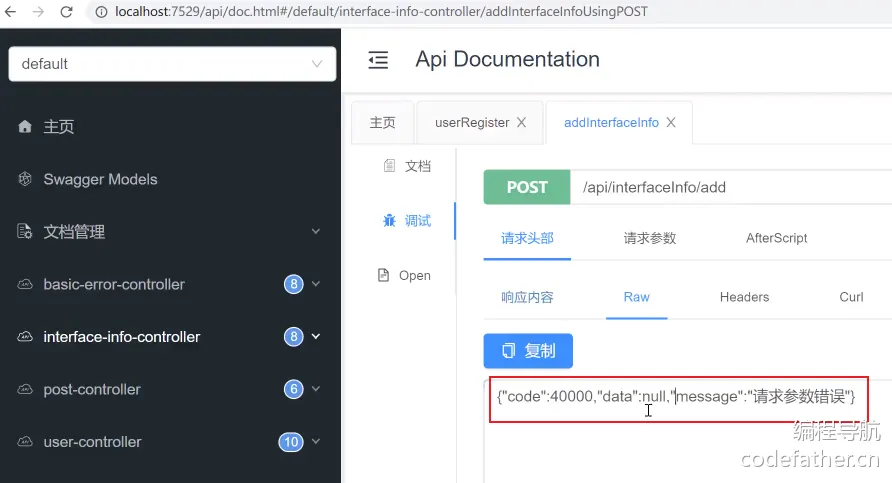
Task: Click the 6 badge of post-controller
Action: 294,389
